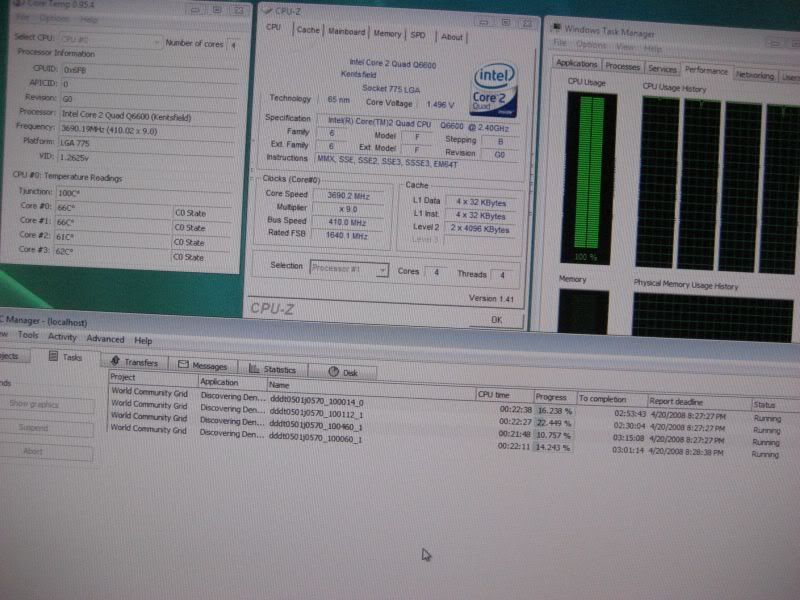
Task: Click the Bus Speed 410.0 MHz field
Action: pyautogui.click(x=347, y=222)
